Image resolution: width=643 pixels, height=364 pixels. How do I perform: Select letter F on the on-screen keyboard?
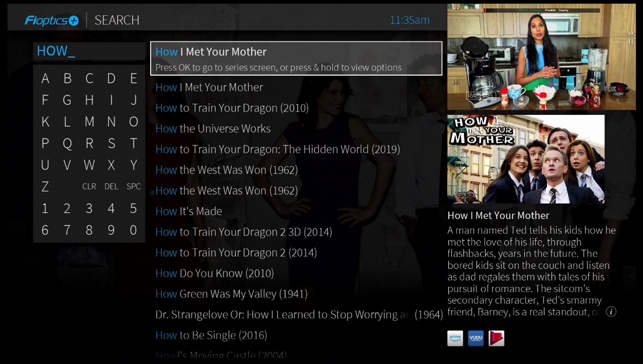(x=45, y=100)
